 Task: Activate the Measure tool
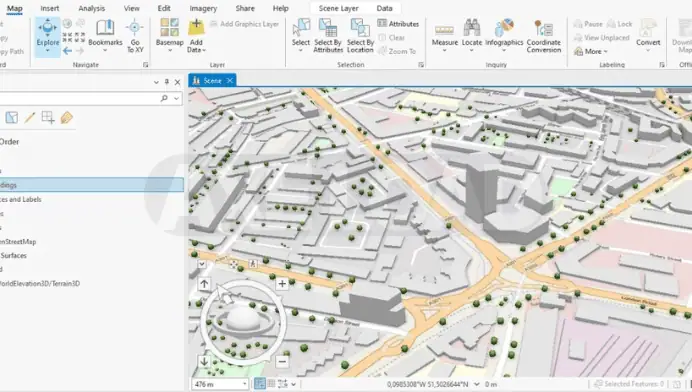point(444,35)
